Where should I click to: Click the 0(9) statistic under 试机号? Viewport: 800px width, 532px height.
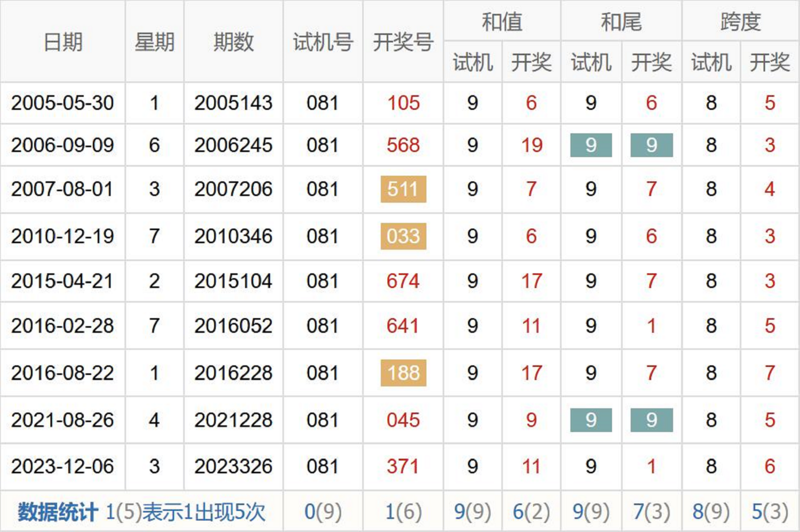pos(323,512)
